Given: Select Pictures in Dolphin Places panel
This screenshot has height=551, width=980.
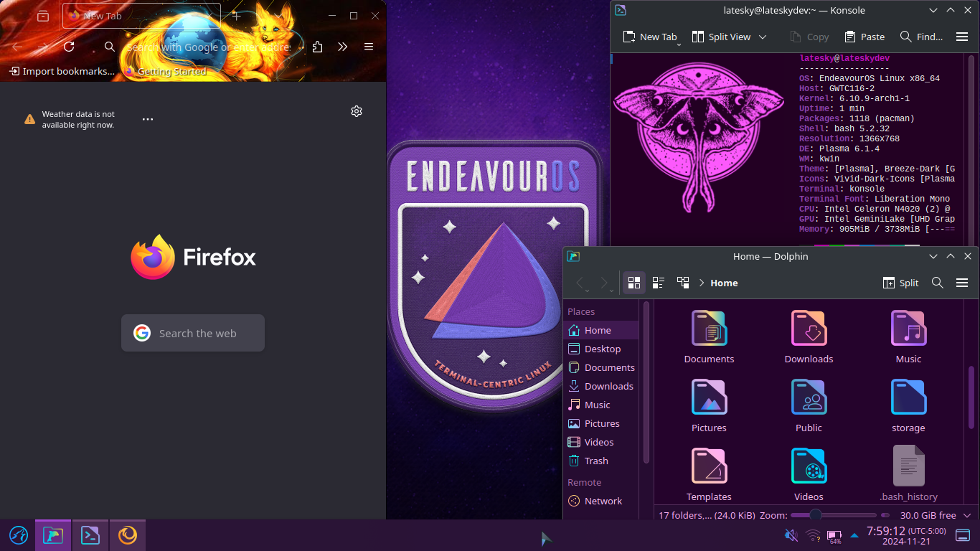Looking at the screenshot, I should tap(601, 423).
